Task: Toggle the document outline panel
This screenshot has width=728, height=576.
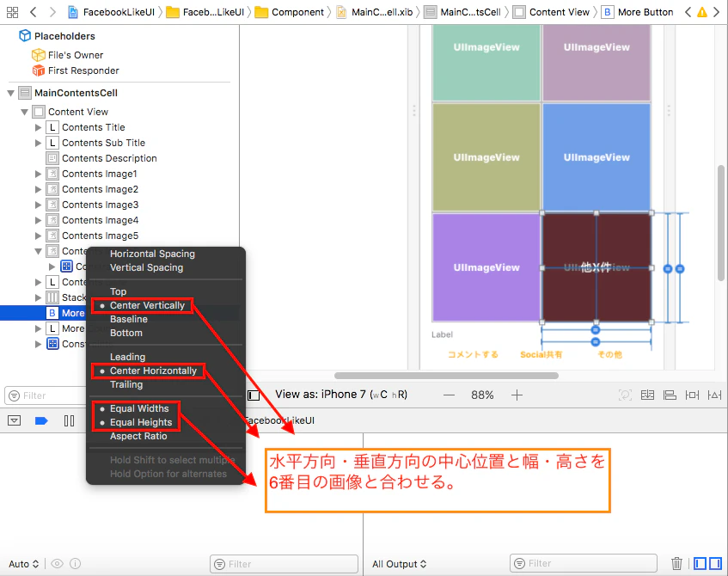Action: (254, 395)
